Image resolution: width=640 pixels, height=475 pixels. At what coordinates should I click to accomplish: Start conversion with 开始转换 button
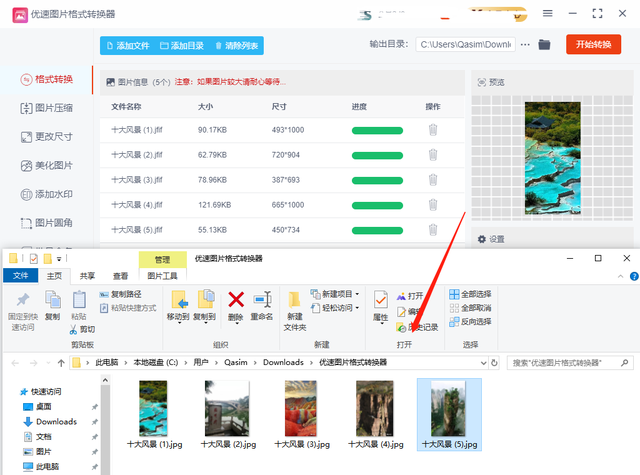[x=593, y=44]
